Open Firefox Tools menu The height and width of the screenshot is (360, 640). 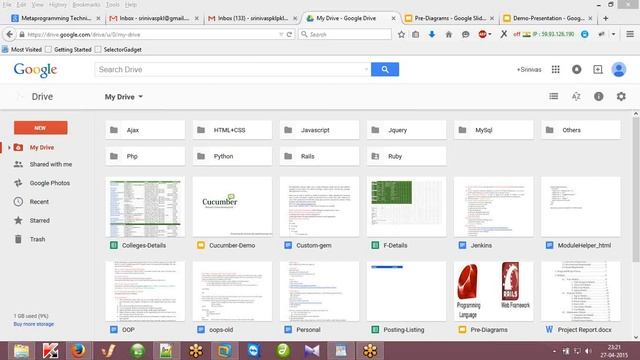tap(113, 4)
